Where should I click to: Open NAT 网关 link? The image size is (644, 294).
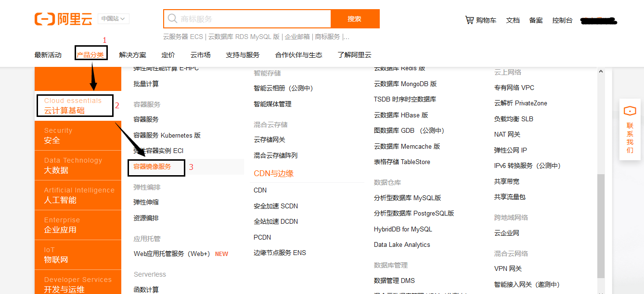coord(507,134)
